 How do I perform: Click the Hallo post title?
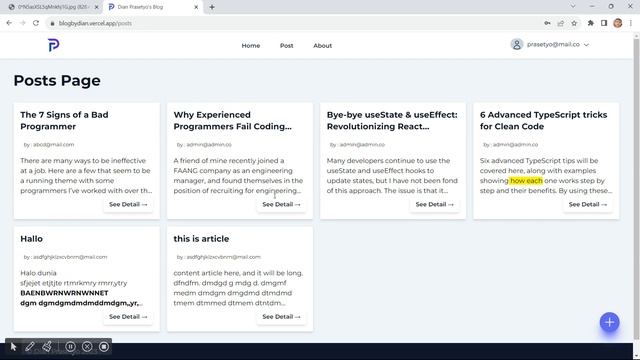click(x=31, y=239)
